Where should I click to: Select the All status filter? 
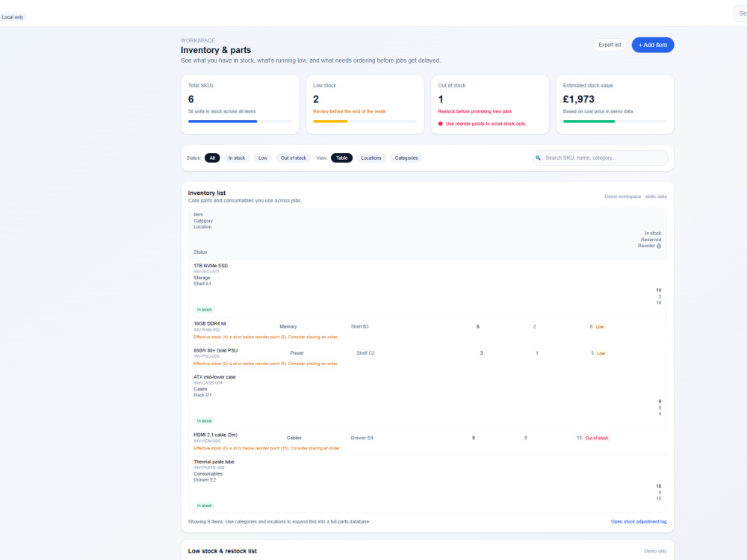click(212, 158)
